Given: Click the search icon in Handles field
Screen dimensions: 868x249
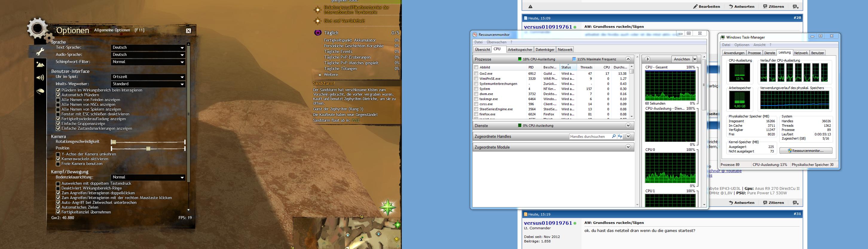Looking at the screenshot, I should pos(614,137).
